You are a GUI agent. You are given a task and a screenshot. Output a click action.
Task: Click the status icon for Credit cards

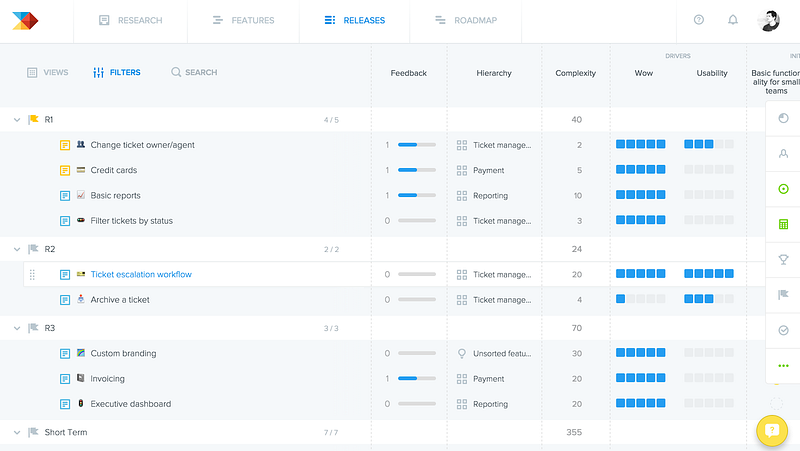point(65,170)
